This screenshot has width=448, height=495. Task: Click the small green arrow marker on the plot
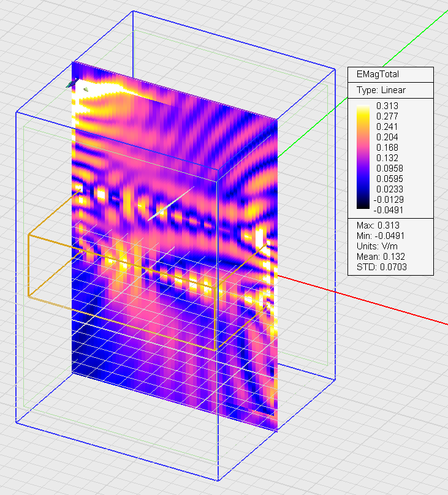point(86,89)
